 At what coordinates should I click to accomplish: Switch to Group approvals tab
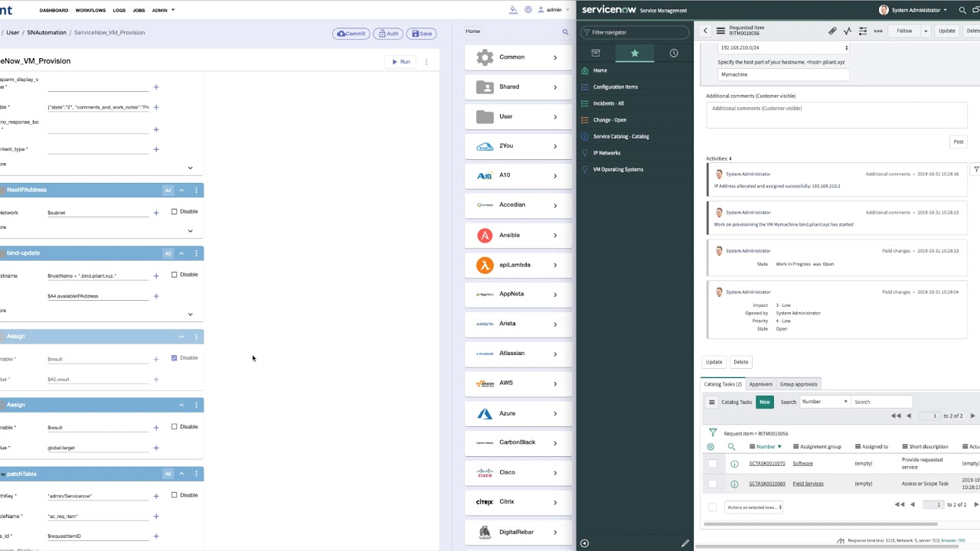(x=799, y=384)
